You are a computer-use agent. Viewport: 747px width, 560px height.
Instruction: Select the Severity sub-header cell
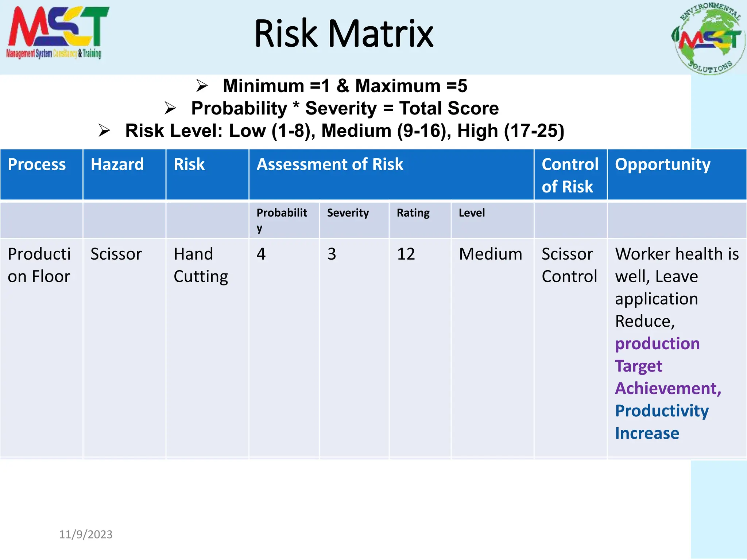tap(348, 213)
